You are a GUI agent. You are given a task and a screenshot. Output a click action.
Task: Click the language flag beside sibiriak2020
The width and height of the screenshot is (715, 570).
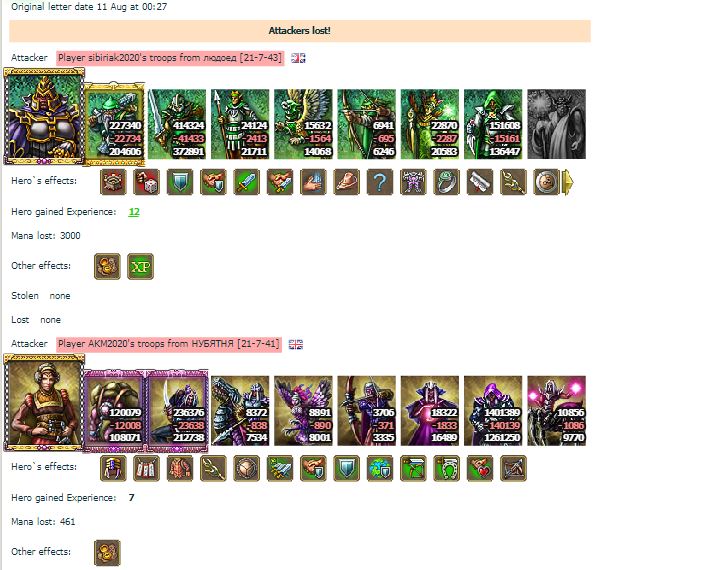point(298,58)
